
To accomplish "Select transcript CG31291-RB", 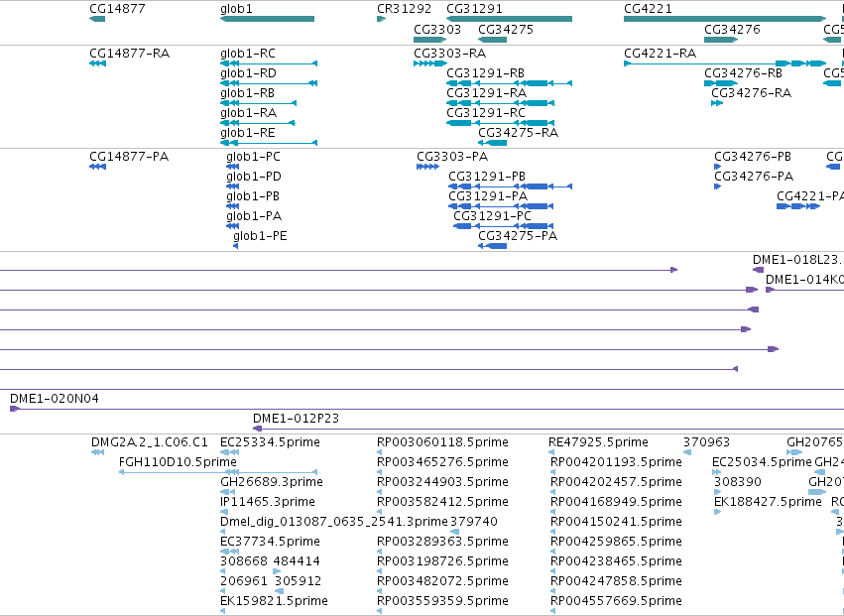I will pyautogui.click(x=509, y=83).
